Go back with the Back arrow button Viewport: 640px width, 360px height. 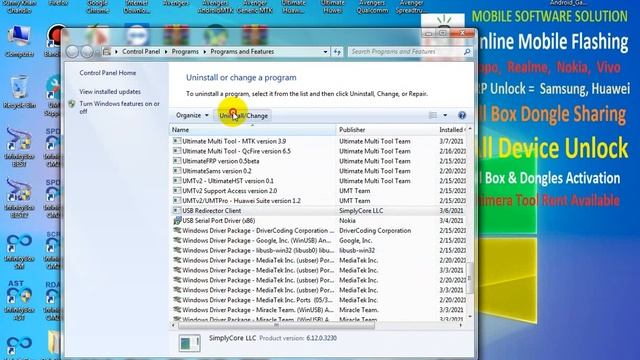pyautogui.click(x=72, y=52)
